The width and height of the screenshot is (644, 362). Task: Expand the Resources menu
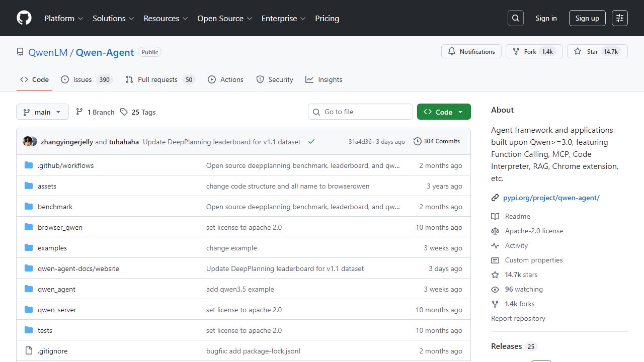coord(166,18)
